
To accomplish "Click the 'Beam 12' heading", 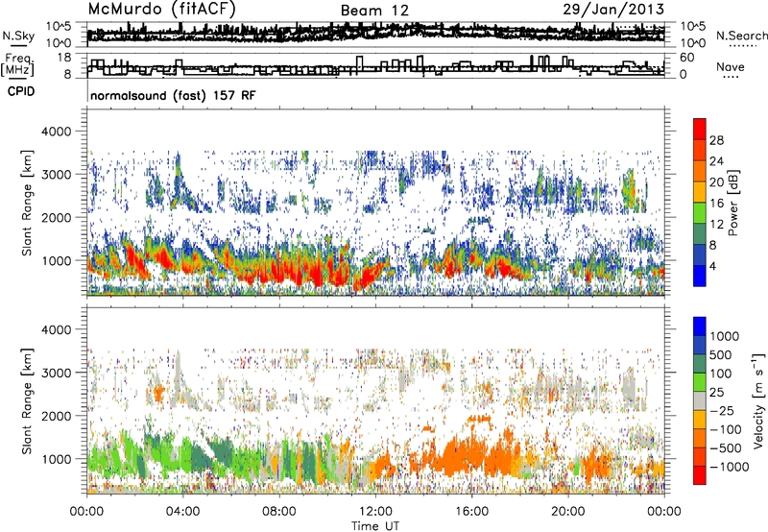I will [374, 11].
